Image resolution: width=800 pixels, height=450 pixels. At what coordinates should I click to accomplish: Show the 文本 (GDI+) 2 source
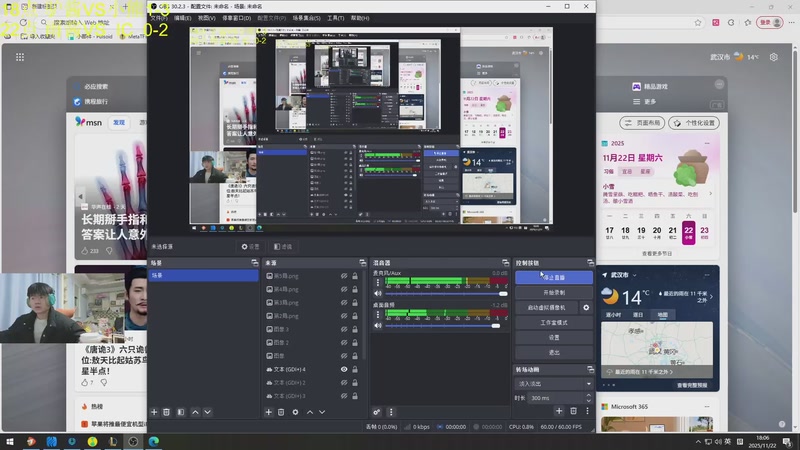pos(344,383)
